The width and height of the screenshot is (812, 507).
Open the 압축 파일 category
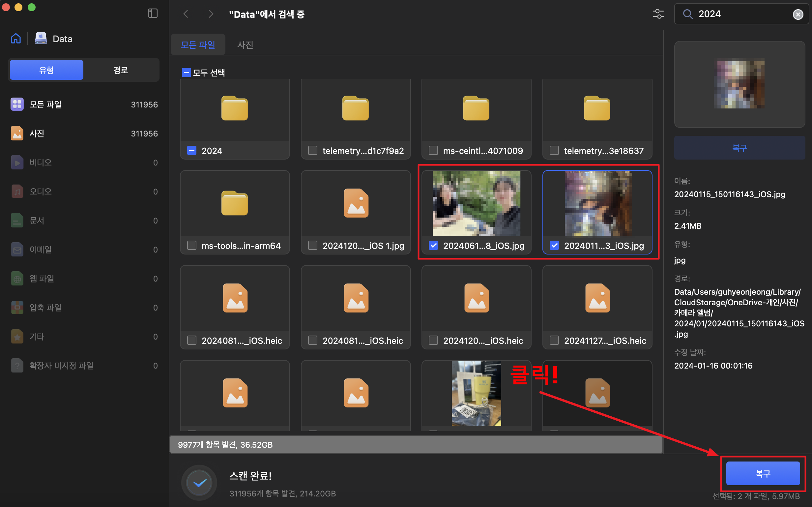pyautogui.click(x=45, y=308)
